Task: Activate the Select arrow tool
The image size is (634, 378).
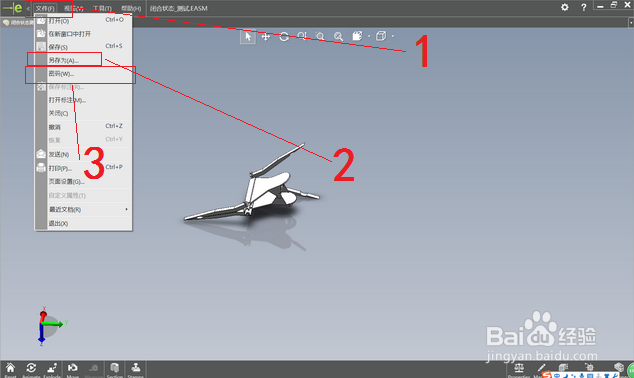Action: (248, 36)
